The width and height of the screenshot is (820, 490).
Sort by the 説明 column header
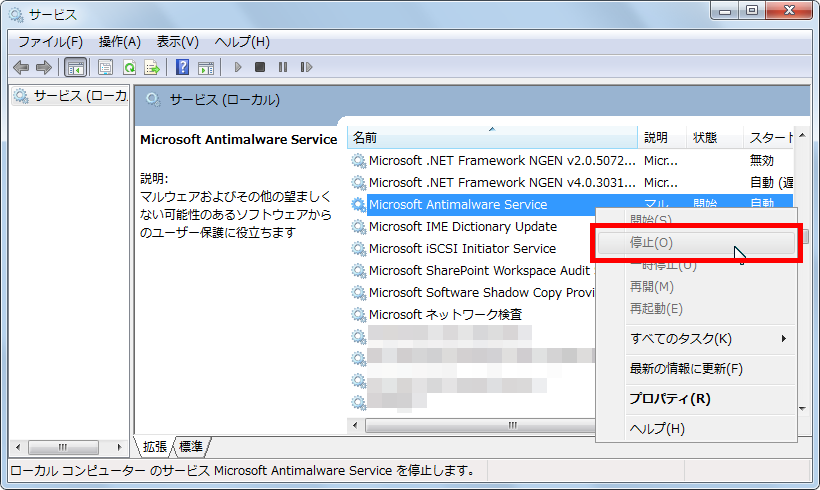(x=662, y=138)
